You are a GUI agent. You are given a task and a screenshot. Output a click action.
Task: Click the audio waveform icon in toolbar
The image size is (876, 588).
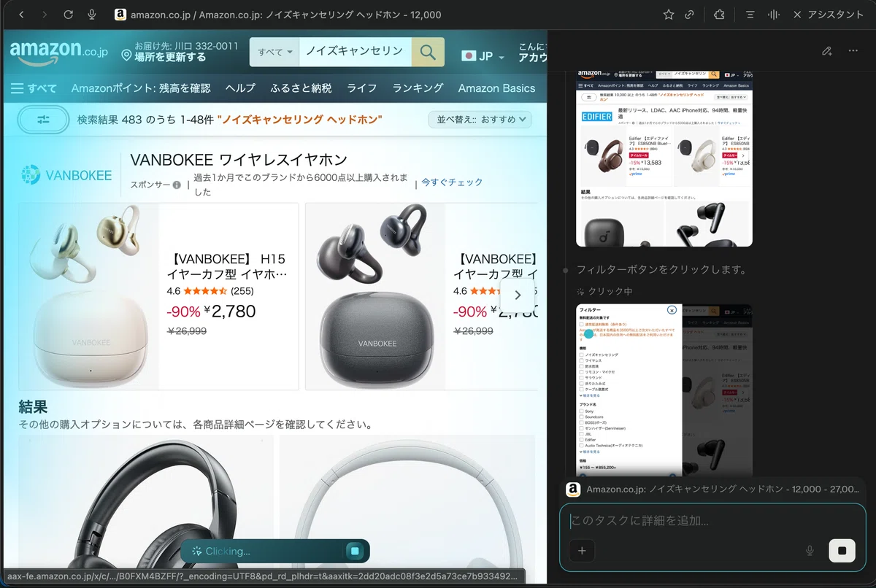click(x=774, y=15)
